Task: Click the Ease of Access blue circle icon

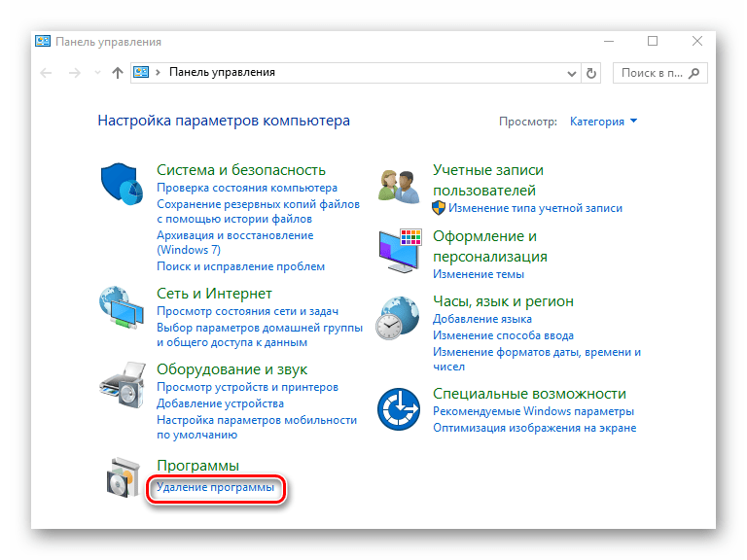Action: click(x=398, y=409)
